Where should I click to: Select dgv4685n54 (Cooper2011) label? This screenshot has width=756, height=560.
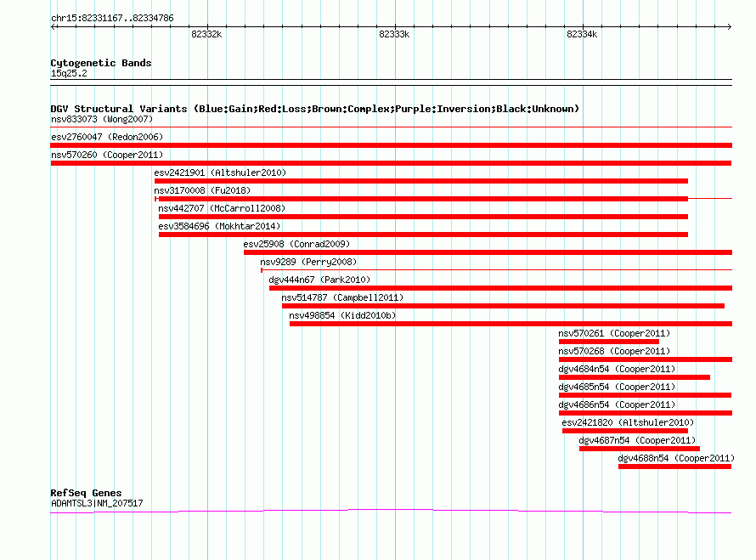618,387
